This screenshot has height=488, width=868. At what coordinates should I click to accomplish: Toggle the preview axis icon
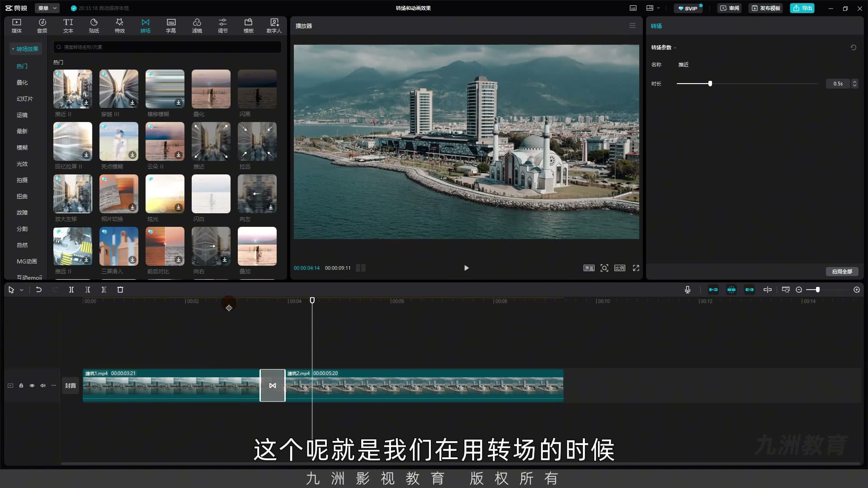[768, 290]
